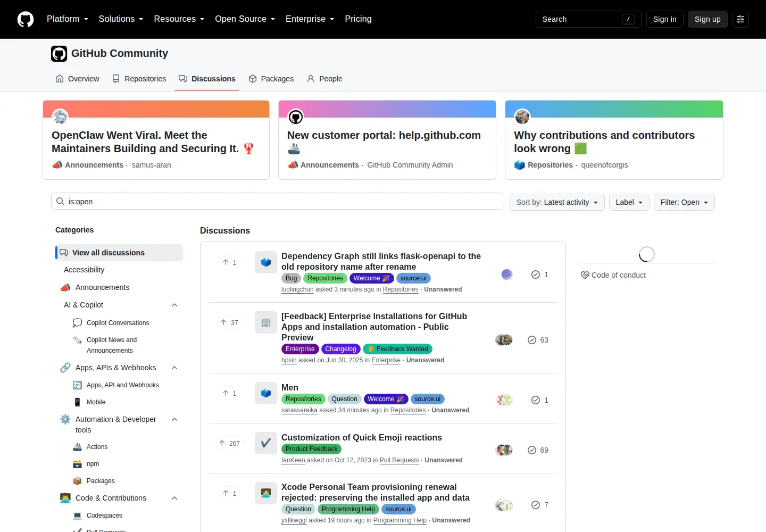This screenshot has height=532, width=766.
Task: Click the Bug label on Dependency Graph
Action: pyautogui.click(x=291, y=278)
